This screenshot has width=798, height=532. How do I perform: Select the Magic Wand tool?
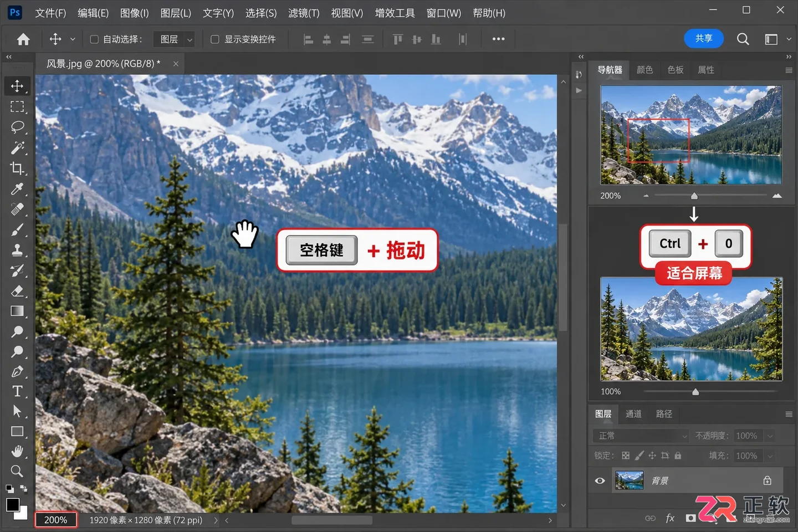point(17,147)
